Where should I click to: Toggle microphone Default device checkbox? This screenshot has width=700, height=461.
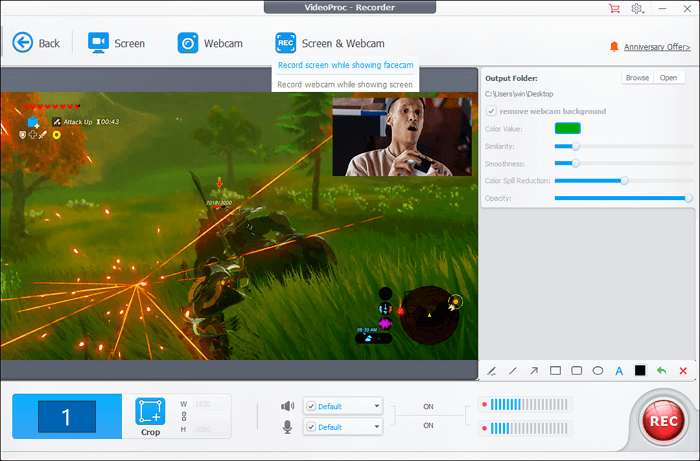(x=311, y=427)
